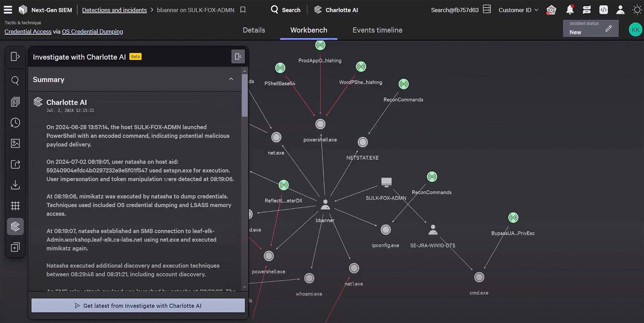
Task: Open the OS Credential Dumping technique link
Action: (92, 31)
